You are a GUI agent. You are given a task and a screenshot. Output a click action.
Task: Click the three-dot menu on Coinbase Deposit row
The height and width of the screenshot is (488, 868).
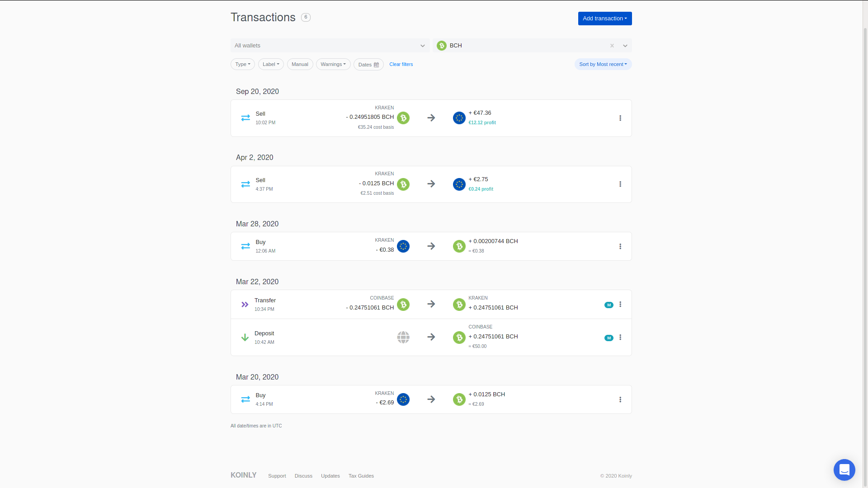point(620,337)
